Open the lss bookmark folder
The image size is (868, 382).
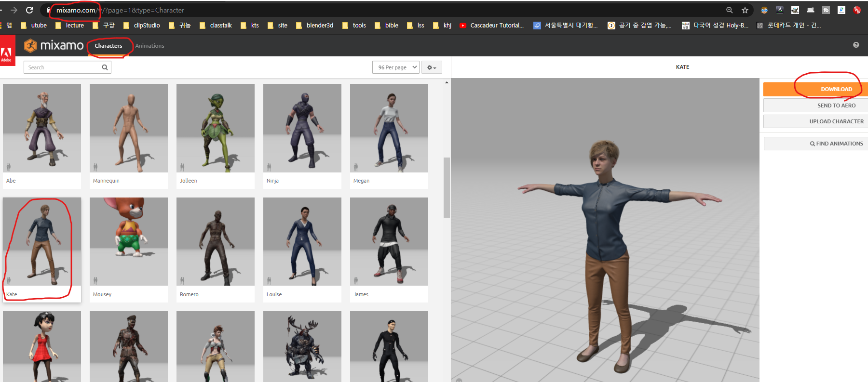(x=416, y=26)
